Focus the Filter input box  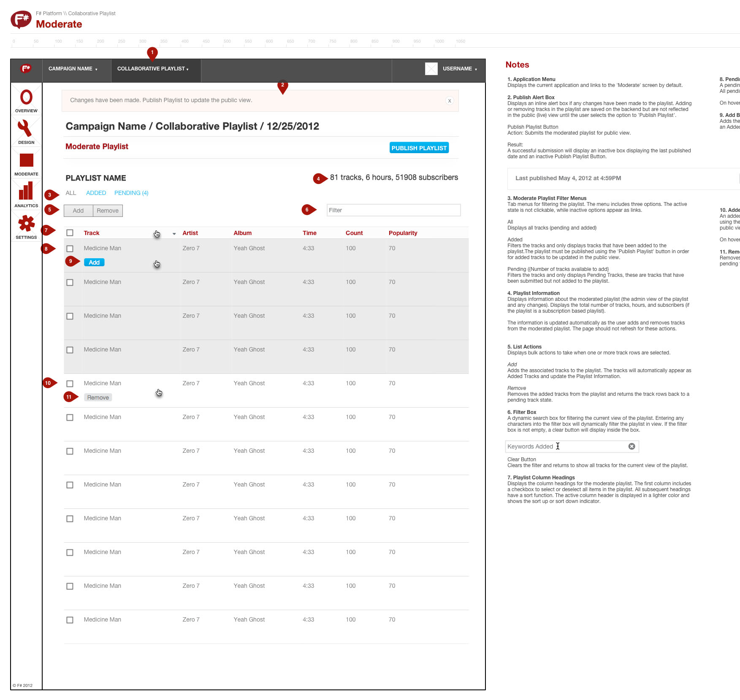pyautogui.click(x=393, y=210)
